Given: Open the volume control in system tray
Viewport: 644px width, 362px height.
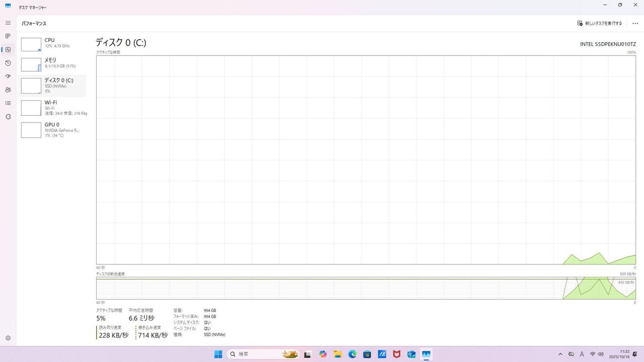Looking at the screenshot, I should pos(601,354).
